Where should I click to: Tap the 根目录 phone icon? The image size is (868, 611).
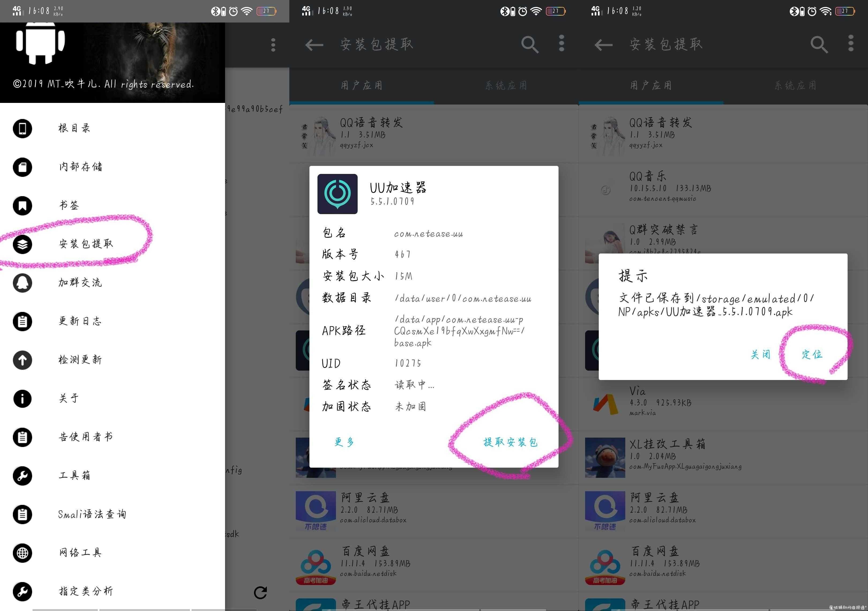22,129
